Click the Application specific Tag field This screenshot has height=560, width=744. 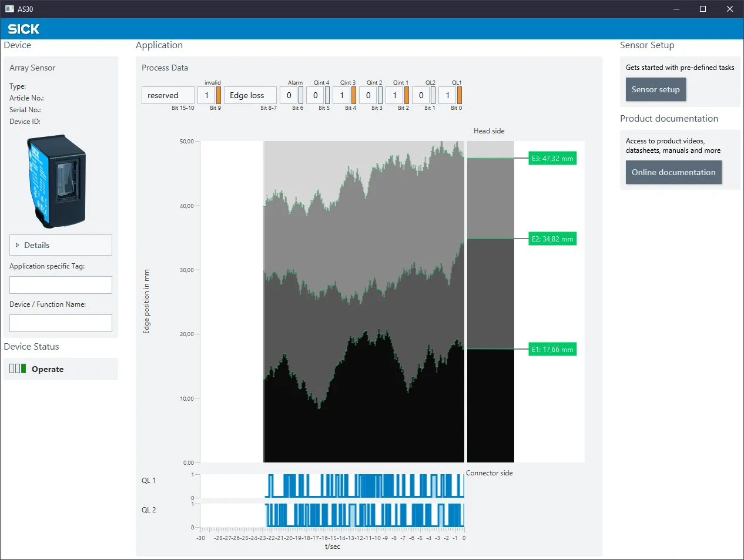(61, 285)
